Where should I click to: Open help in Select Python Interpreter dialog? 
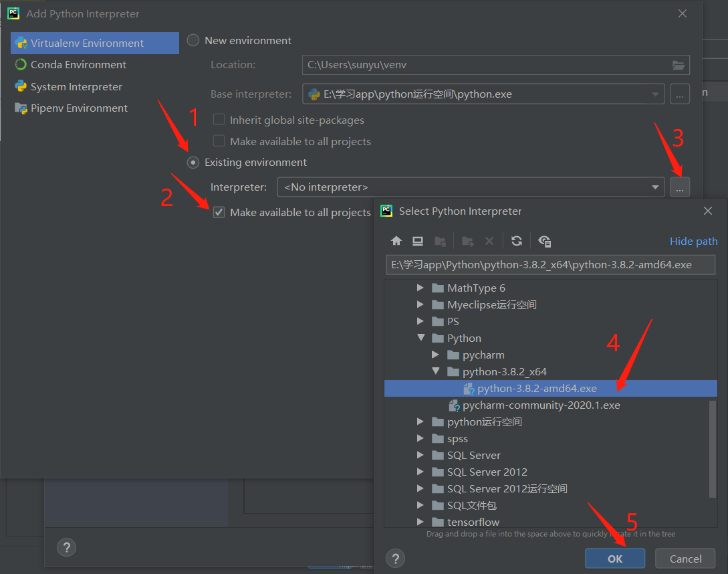(395, 558)
